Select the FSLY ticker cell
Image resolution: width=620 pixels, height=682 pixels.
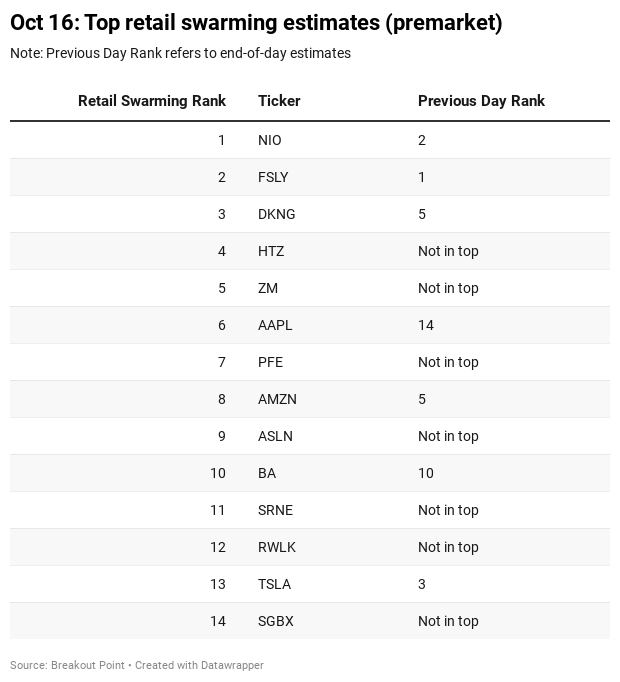tap(273, 177)
